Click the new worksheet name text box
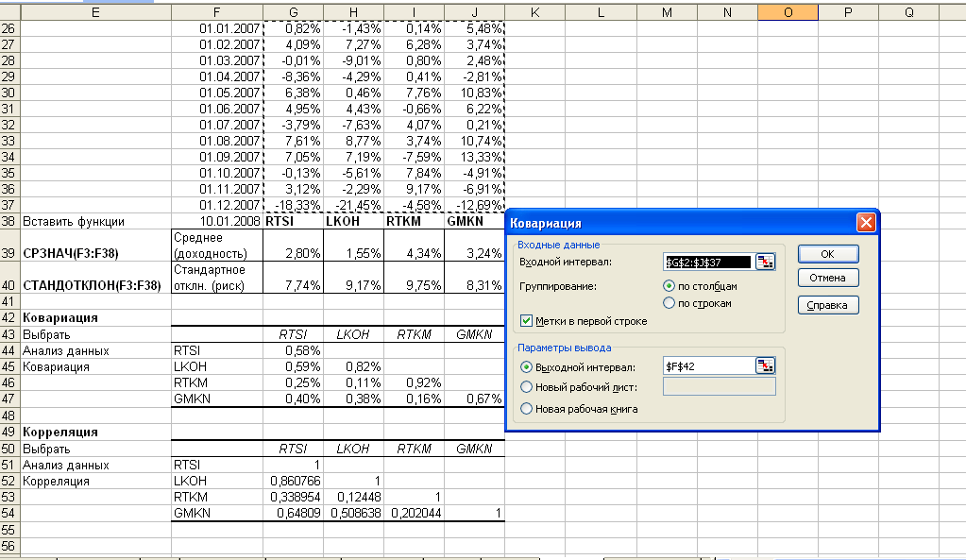Image resolution: width=966 pixels, height=560 pixels. click(x=720, y=386)
